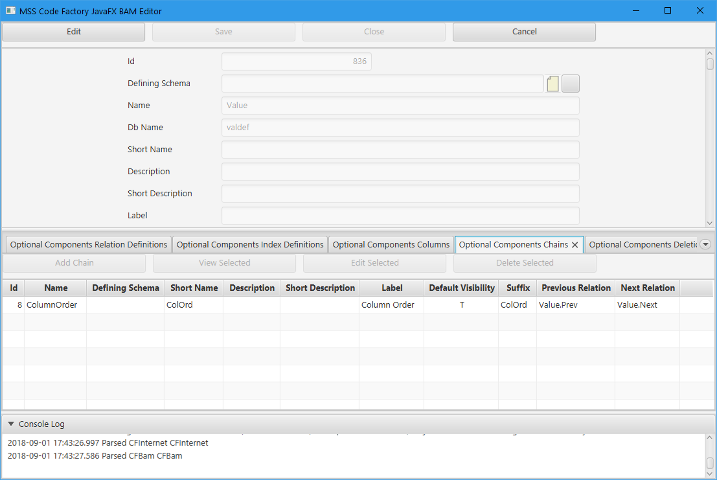The image size is (717, 480).
Task: Open the tab overflow dropdown arrow
Action: click(x=705, y=244)
